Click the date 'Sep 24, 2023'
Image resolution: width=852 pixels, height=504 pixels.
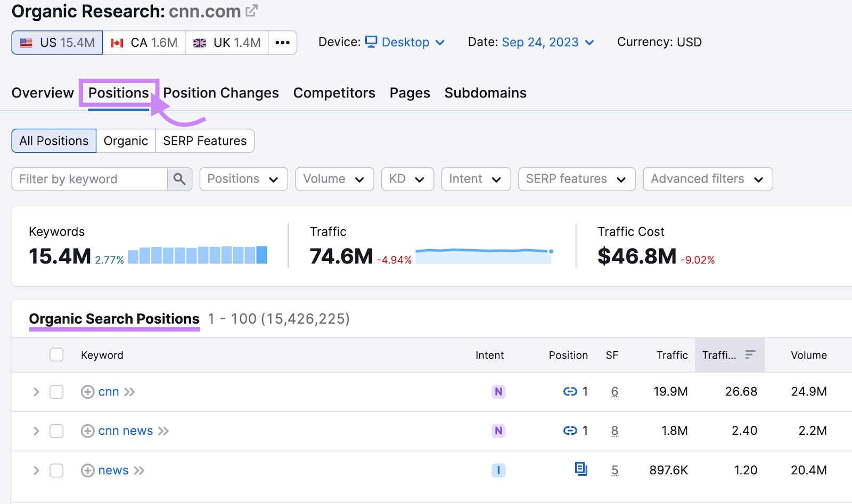[x=540, y=42]
